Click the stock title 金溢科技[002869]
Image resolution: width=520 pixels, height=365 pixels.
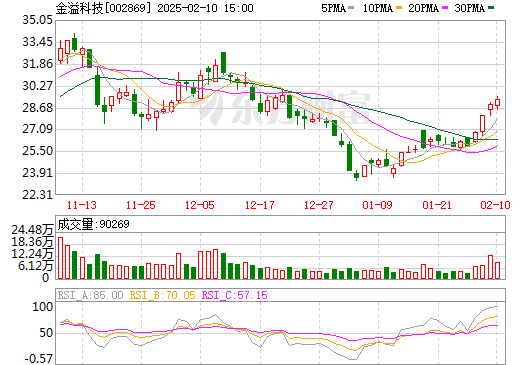(103, 8)
